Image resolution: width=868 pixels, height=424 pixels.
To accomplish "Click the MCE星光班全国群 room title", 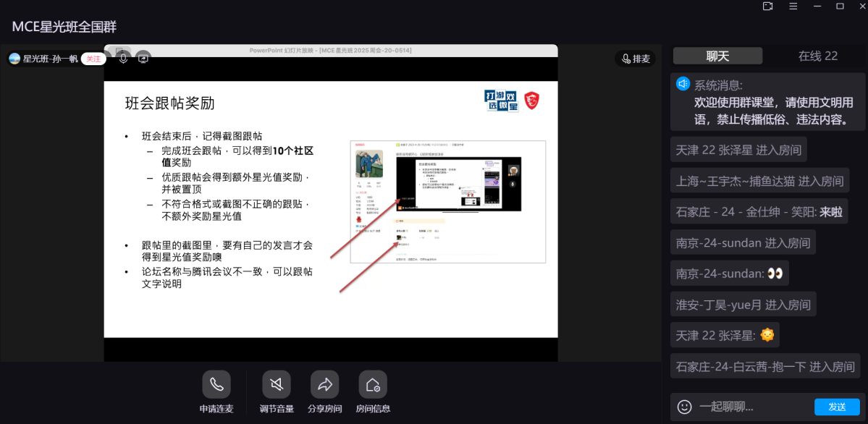I will (64, 27).
